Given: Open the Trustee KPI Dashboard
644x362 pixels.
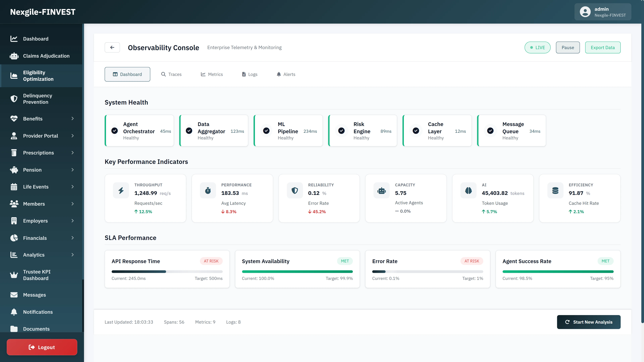Looking at the screenshot, I should pos(37,275).
